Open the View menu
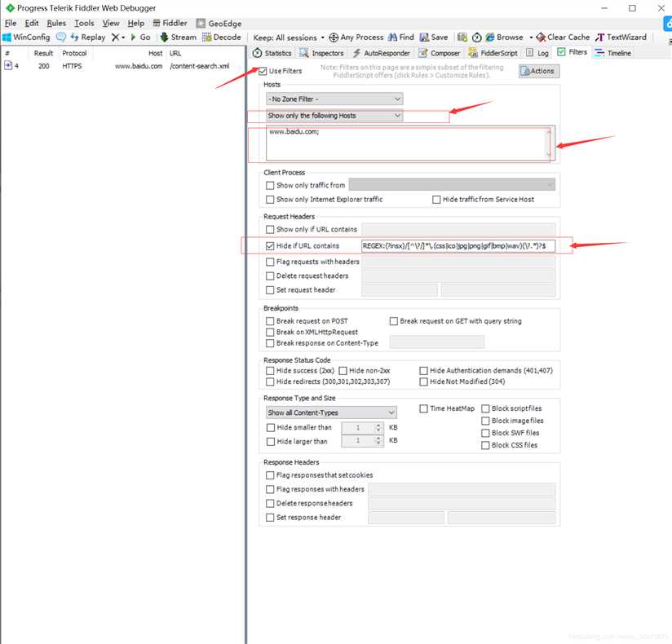Screen dimensions: 672x644 coord(111,23)
